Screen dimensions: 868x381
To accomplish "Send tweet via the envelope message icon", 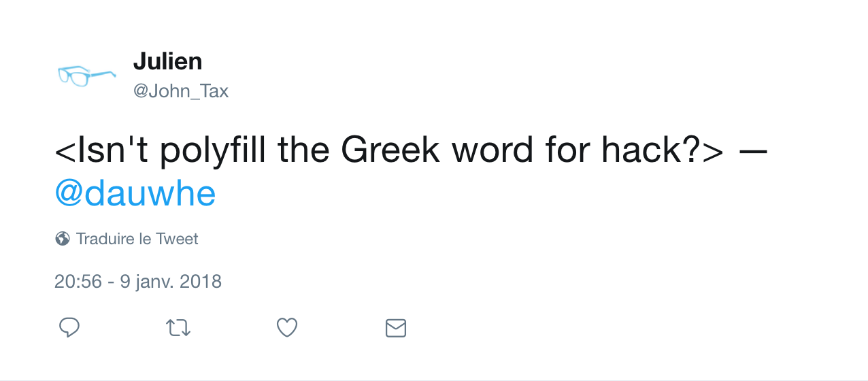I will point(396,328).
